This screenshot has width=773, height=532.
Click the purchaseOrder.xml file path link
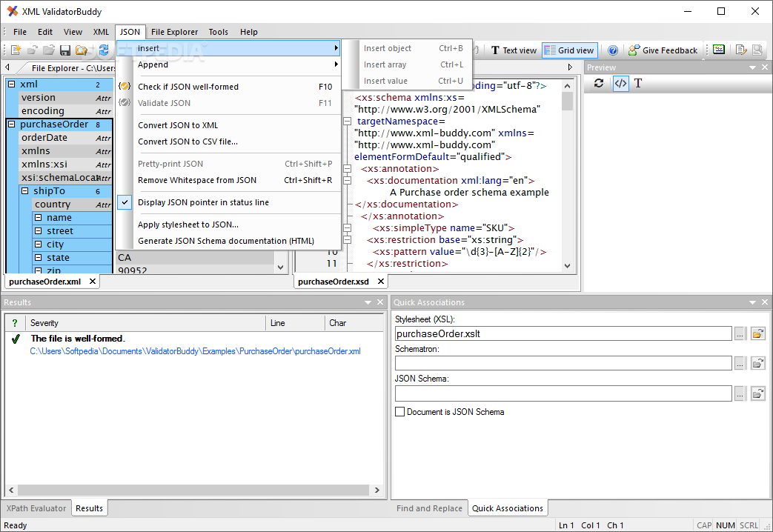click(195, 351)
